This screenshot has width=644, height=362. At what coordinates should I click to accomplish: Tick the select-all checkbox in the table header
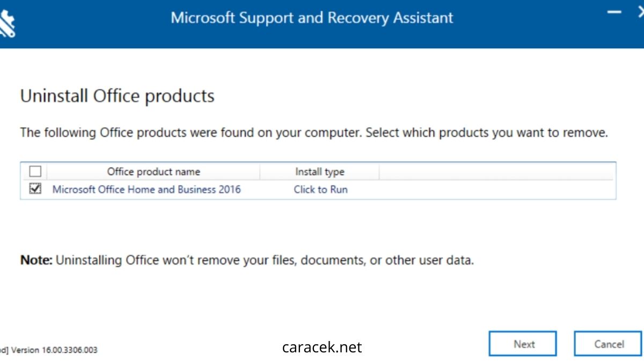pyautogui.click(x=35, y=172)
